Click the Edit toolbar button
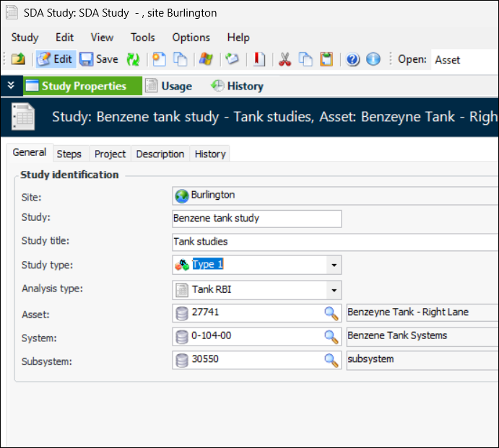The width and height of the screenshot is (499, 448). [x=55, y=59]
